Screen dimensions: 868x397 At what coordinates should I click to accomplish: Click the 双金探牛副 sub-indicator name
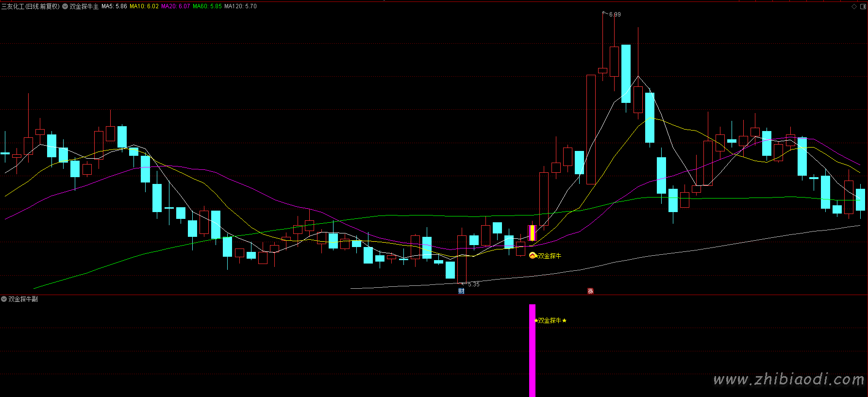(23, 299)
